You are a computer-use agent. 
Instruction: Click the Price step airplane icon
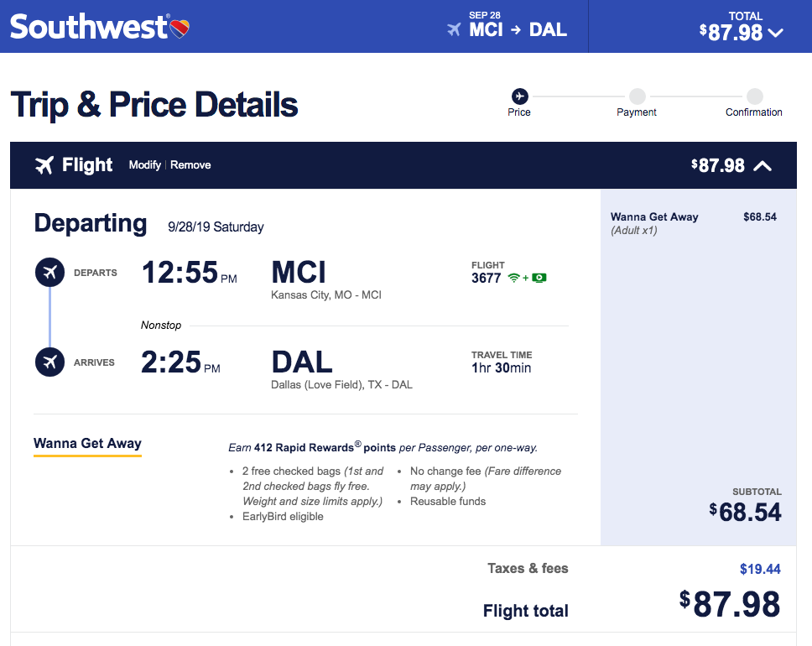[x=519, y=96]
